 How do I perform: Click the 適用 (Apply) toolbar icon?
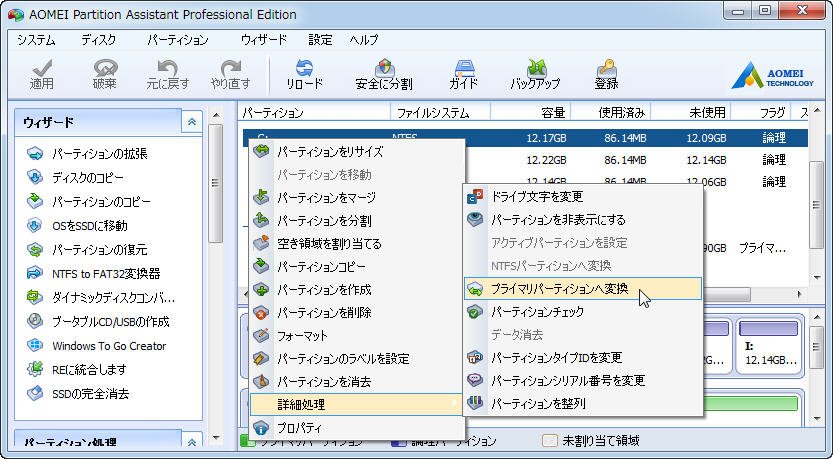coord(41,68)
